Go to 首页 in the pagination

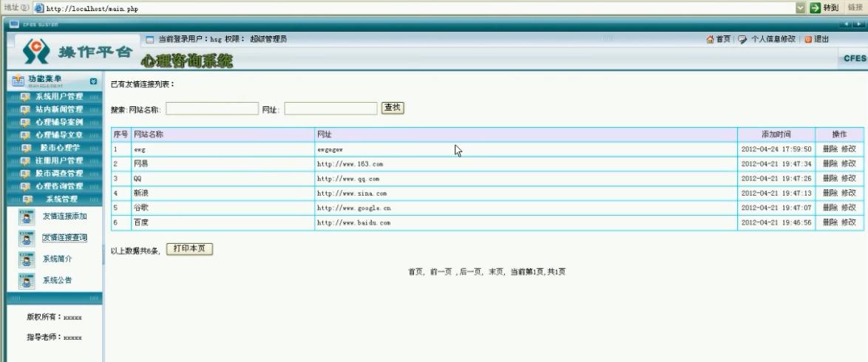(416, 272)
